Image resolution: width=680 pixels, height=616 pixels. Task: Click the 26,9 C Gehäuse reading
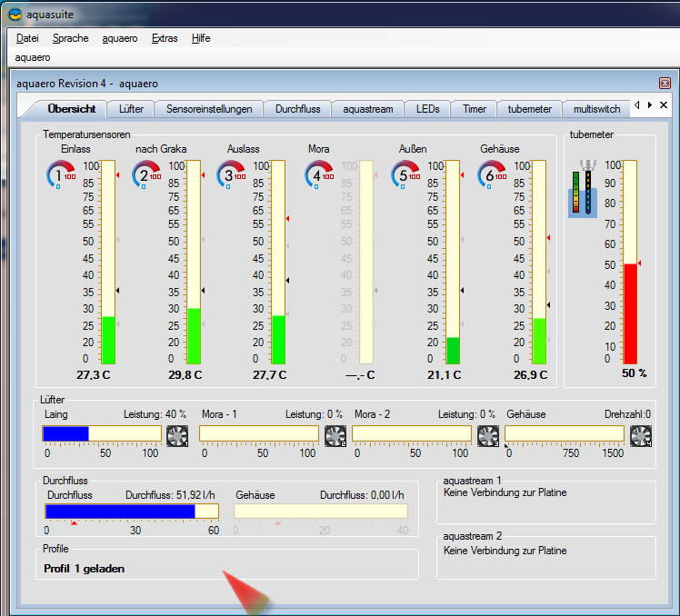530,375
